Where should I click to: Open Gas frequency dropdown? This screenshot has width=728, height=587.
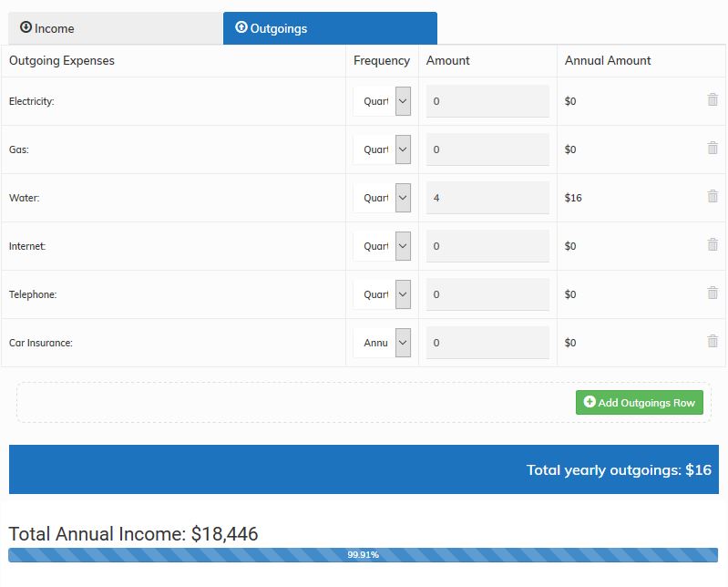pyautogui.click(x=382, y=149)
